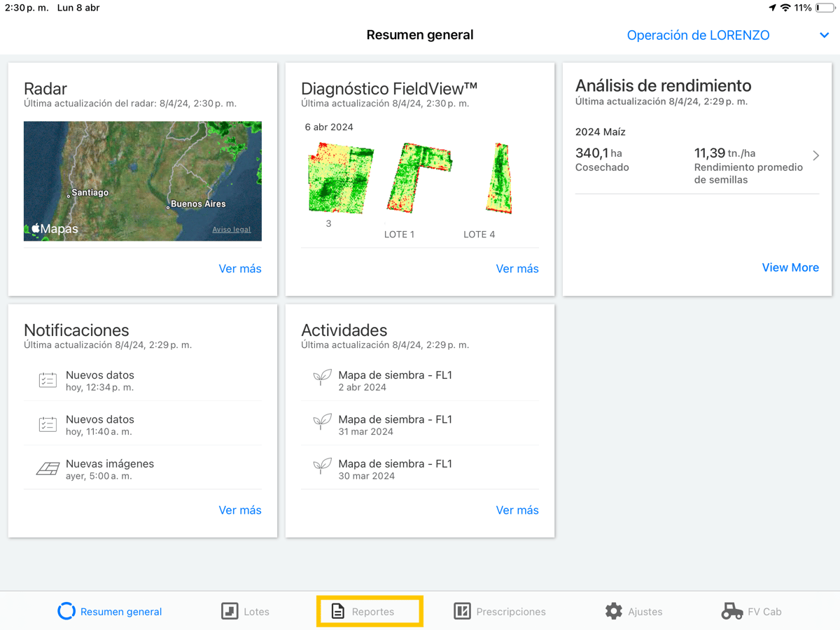The height and width of the screenshot is (630, 840).
Task: Switch to the Lotes tab
Action: tap(245, 610)
